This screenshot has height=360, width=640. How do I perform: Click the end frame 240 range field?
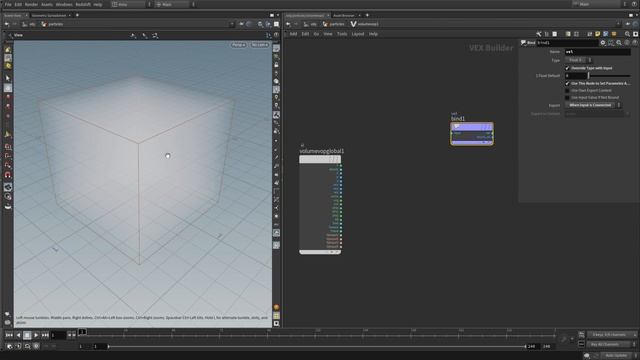point(531,347)
